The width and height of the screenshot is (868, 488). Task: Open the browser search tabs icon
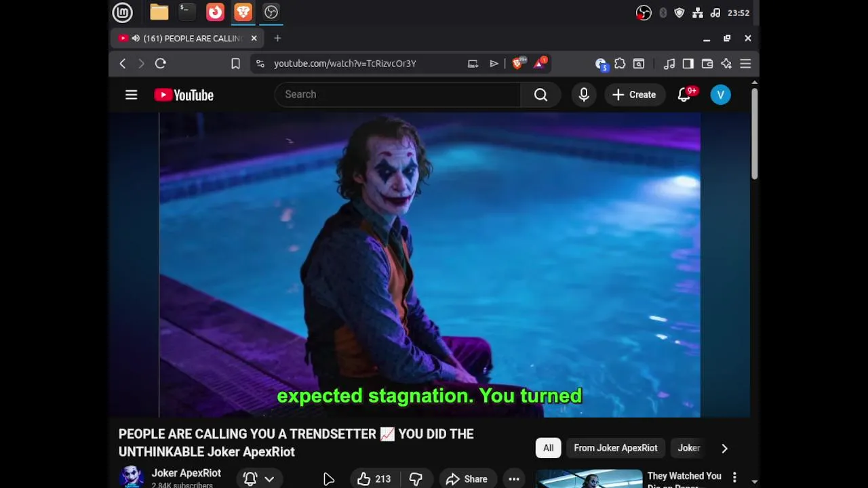[x=639, y=64]
